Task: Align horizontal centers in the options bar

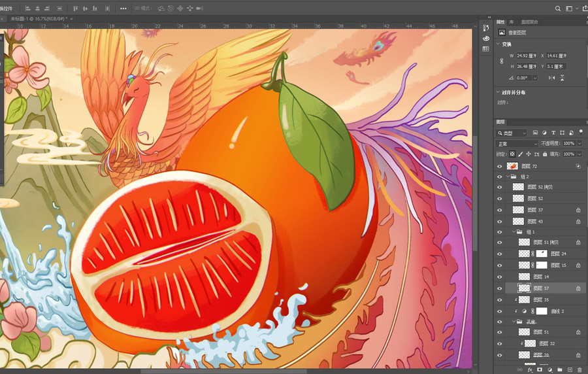Action: [37, 8]
